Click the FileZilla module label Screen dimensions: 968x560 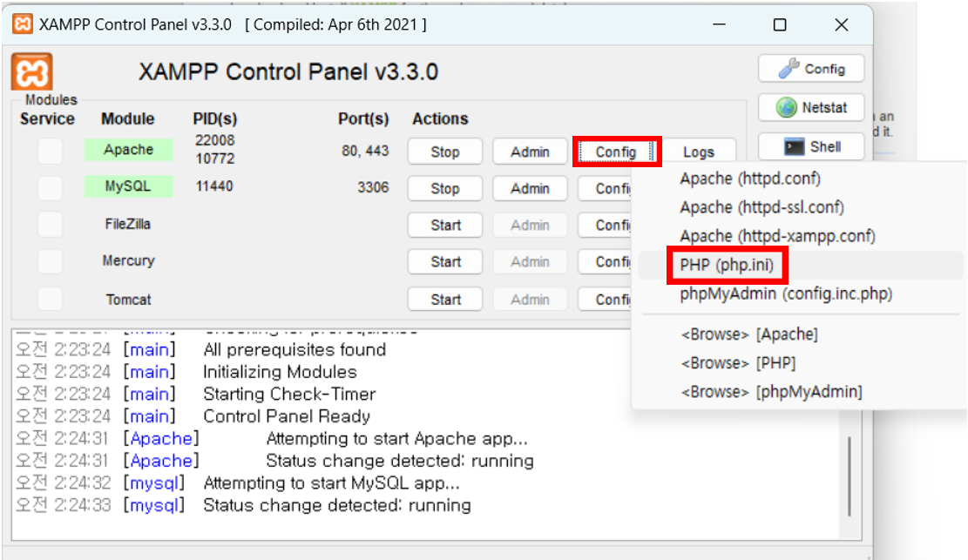click(x=128, y=224)
